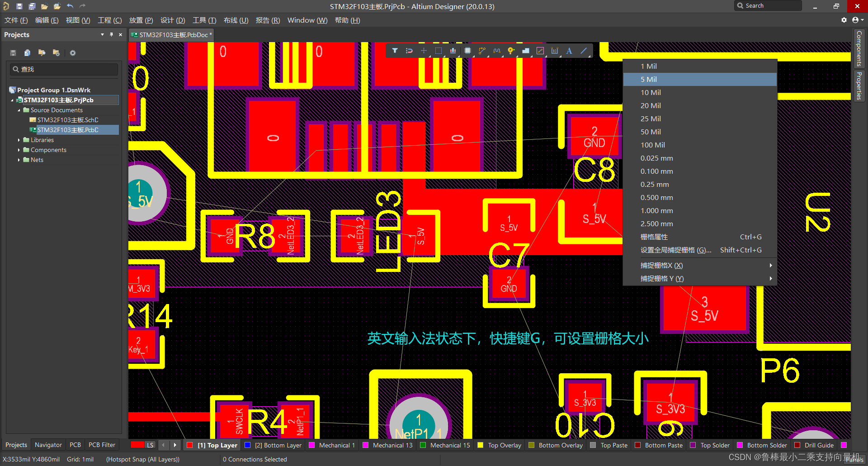The height and width of the screenshot is (466, 868).
Task: Open the 文件 (F) menu
Action: click(16, 20)
